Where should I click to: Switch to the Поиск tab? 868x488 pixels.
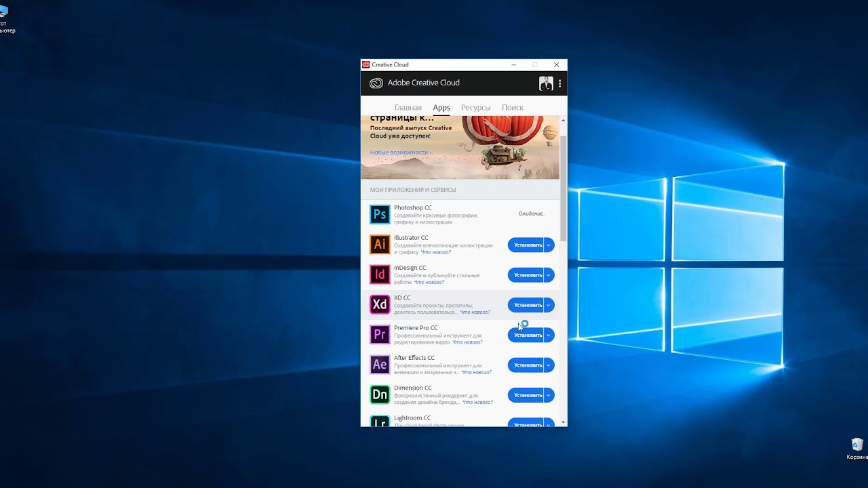pyautogui.click(x=513, y=108)
